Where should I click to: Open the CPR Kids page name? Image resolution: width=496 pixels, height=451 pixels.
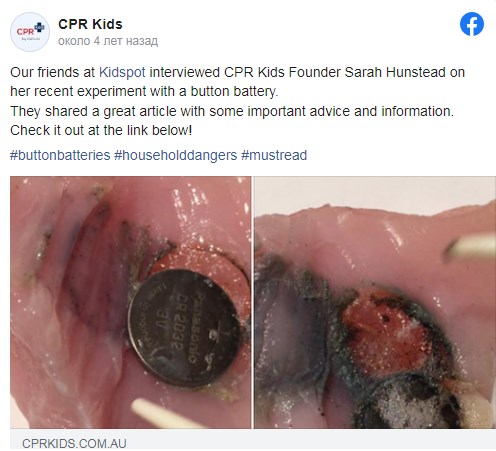pyautogui.click(x=90, y=24)
